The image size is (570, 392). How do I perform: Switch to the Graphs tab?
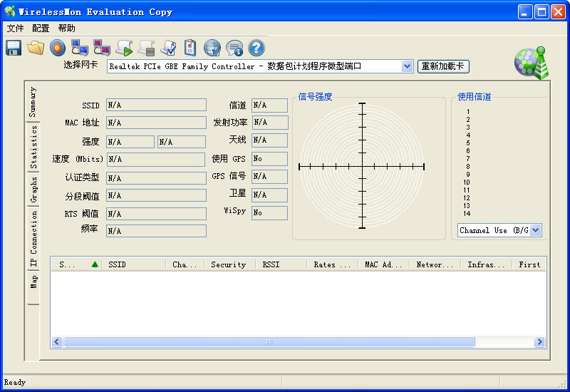click(x=33, y=190)
